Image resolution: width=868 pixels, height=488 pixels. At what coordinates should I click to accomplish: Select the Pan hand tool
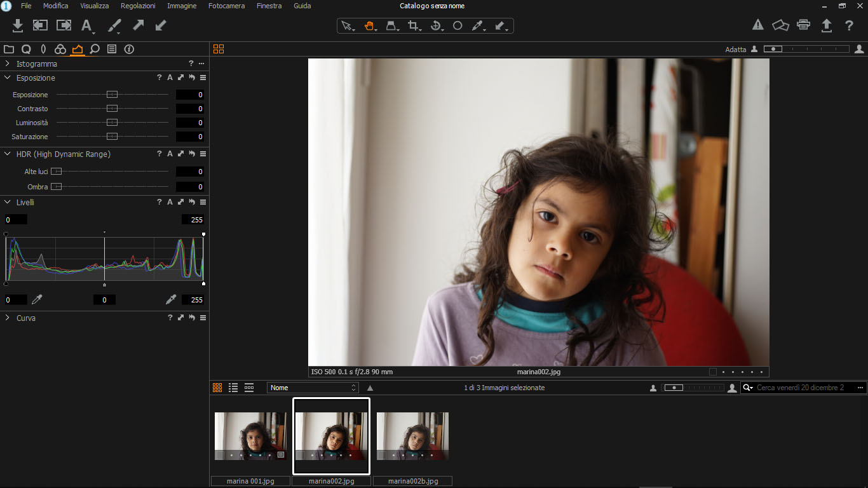[x=369, y=26]
